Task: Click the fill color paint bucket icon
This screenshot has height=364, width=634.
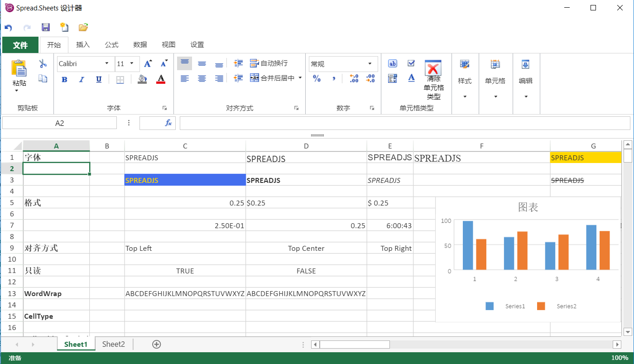Action: point(142,79)
